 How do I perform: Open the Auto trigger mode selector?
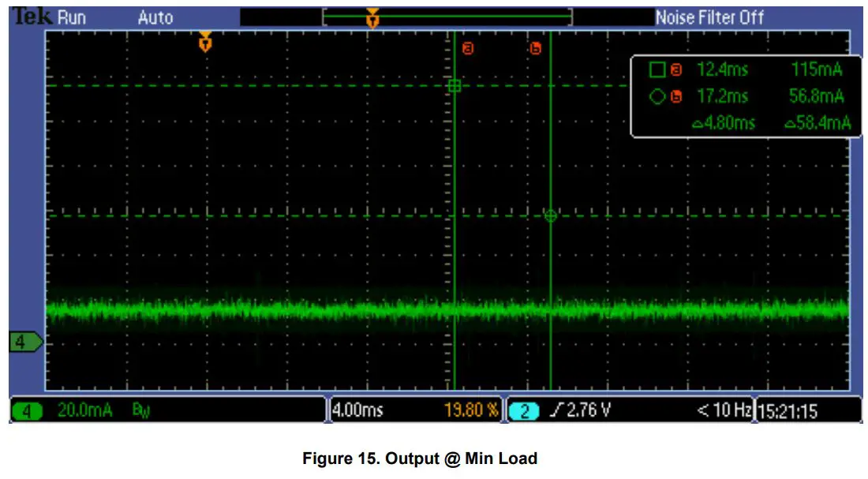[x=155, y=17]
